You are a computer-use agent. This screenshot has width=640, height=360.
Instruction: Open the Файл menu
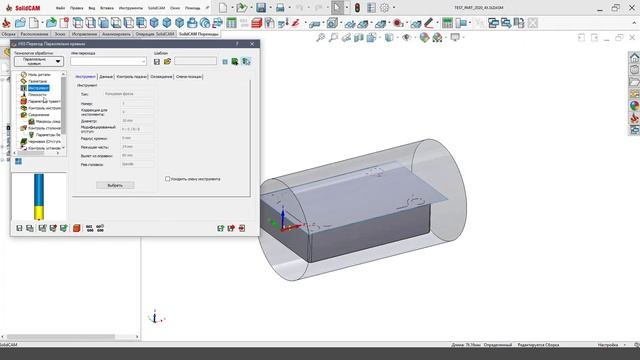point(60,8)
